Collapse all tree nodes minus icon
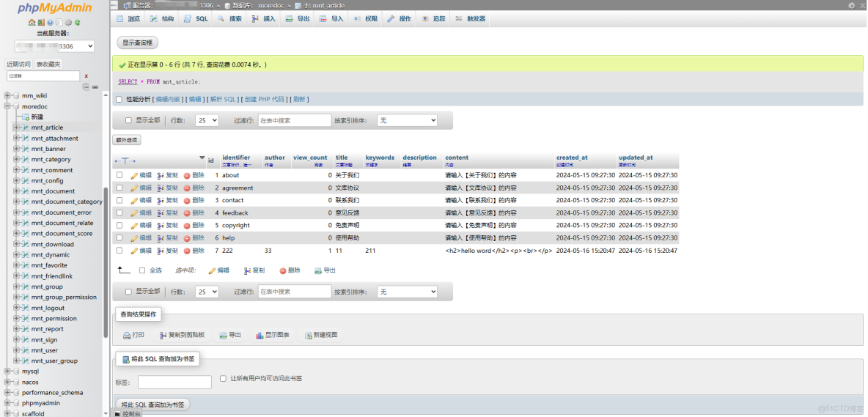The width and height of the screenshot is (868, 417). tap(87, 86)
